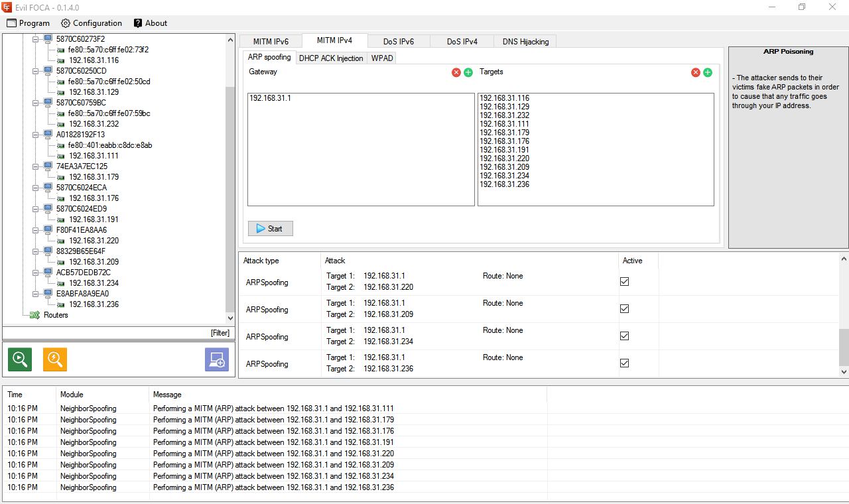Toggle Active checkbox for the 192.168.31.236 attack
849x504 pixels.
click(624, 363)
